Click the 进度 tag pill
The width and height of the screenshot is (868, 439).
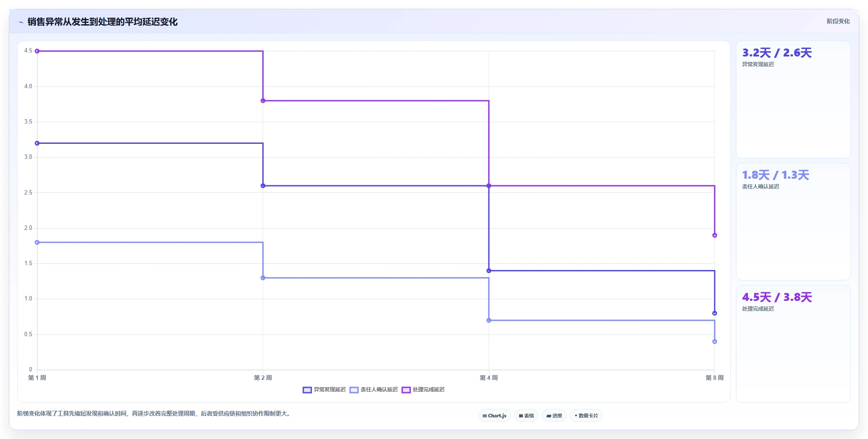(554, 416)
